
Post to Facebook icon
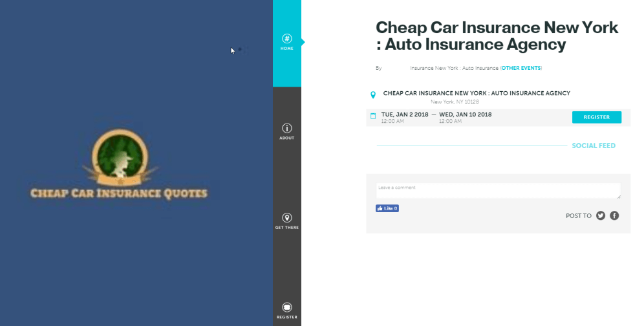[x=614, y=215]
